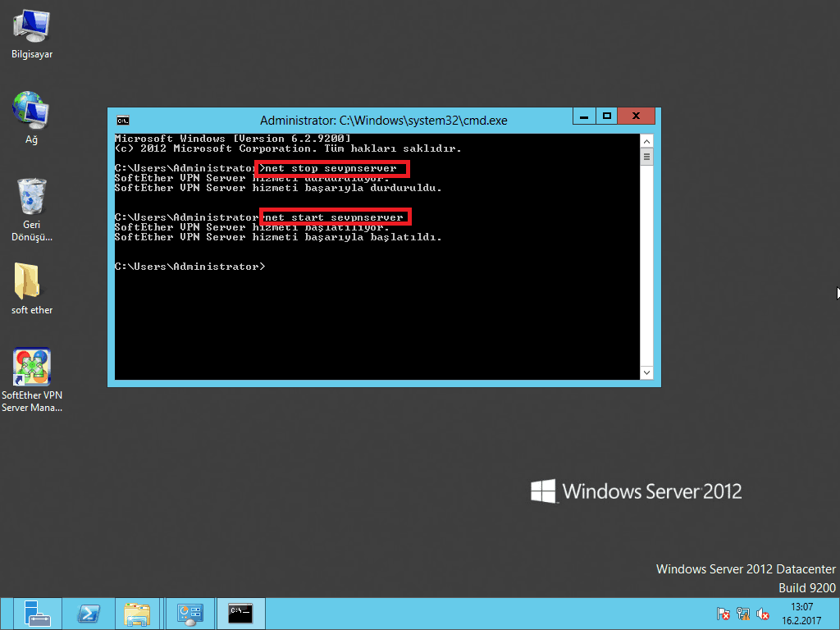Click the cmd vertical scrollbar thumb
This screenshot has height=630, width=840.
tap(646, 156)
